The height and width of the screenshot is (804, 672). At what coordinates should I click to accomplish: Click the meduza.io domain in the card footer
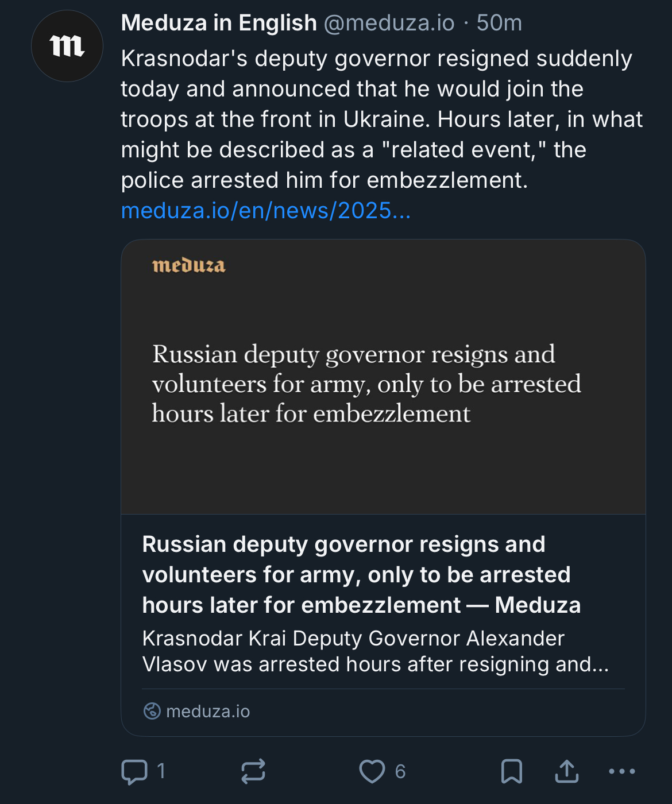pos(208,712)
